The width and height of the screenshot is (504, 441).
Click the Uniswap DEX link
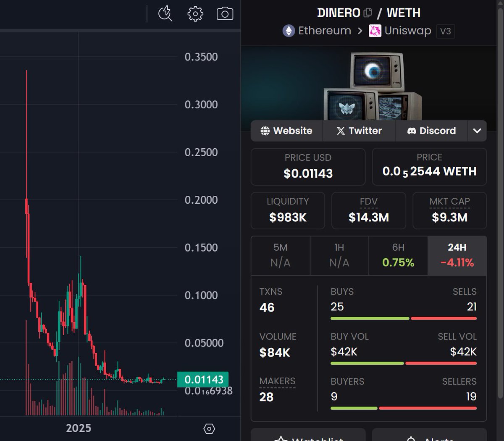pyautogui.click(x=408, y=31)
